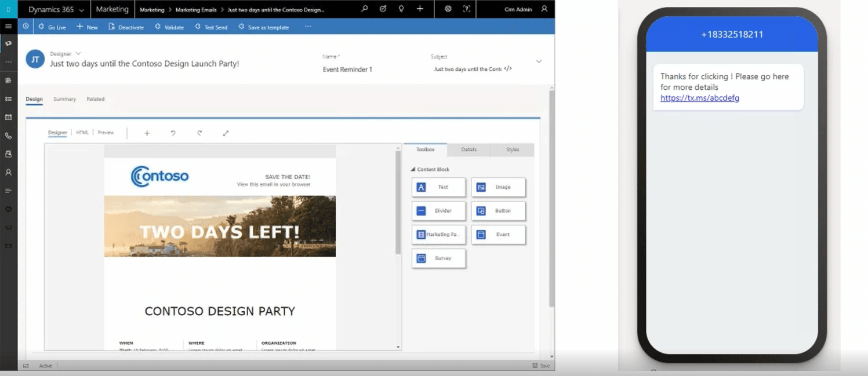This screenshot has height=376, width=868.
Task: Open the lightbulb assistant icon
Action: [401, 9]
